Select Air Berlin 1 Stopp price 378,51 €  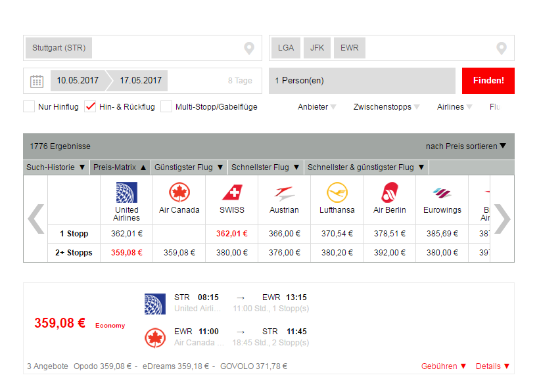tap(390, 234)
